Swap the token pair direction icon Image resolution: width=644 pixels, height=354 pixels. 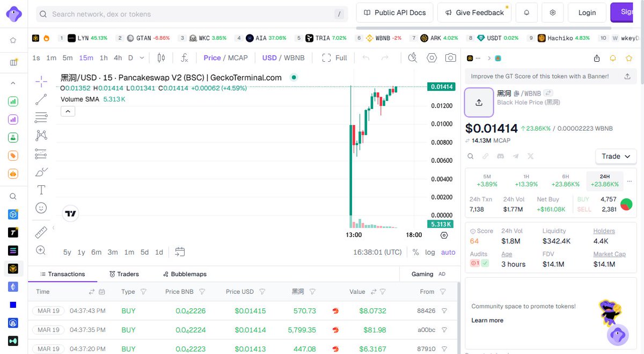coord(548,93)
